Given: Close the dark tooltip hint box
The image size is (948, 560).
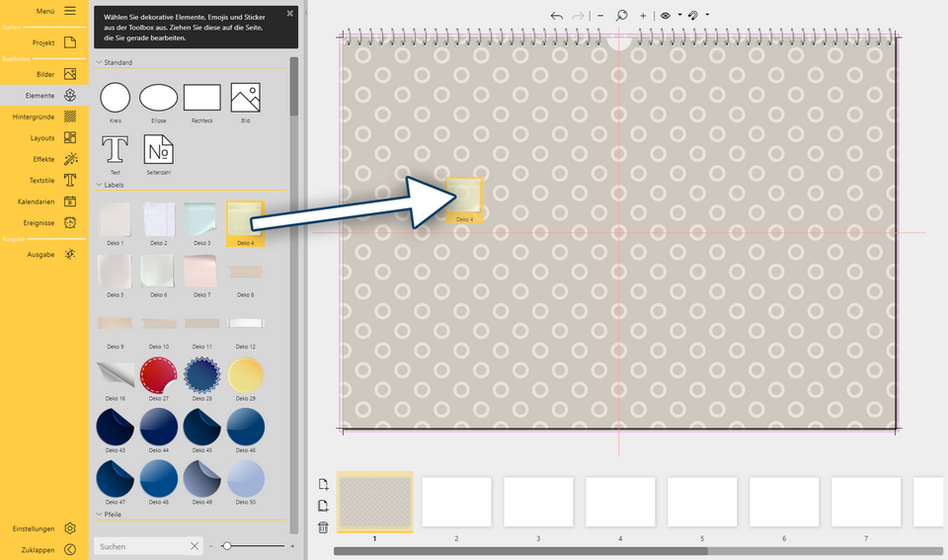Looking at the screenshot, I should [x=289, y=14].
